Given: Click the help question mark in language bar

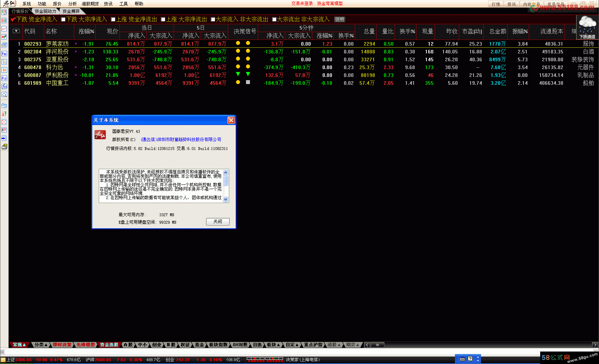Looking at the screenshot, I should pyautogui.click(x=470, y=359).
